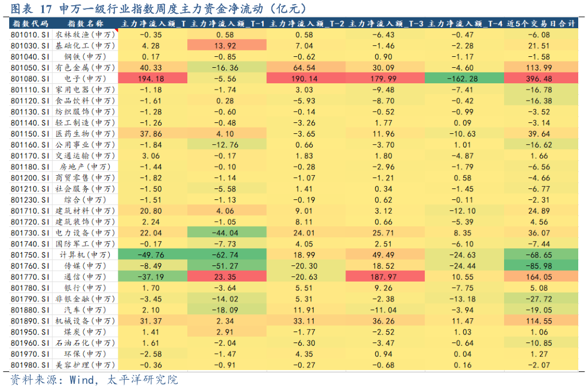Select the 114.55 total cell
This screenshot has height=389, width=588.
(x=541, y=321)
